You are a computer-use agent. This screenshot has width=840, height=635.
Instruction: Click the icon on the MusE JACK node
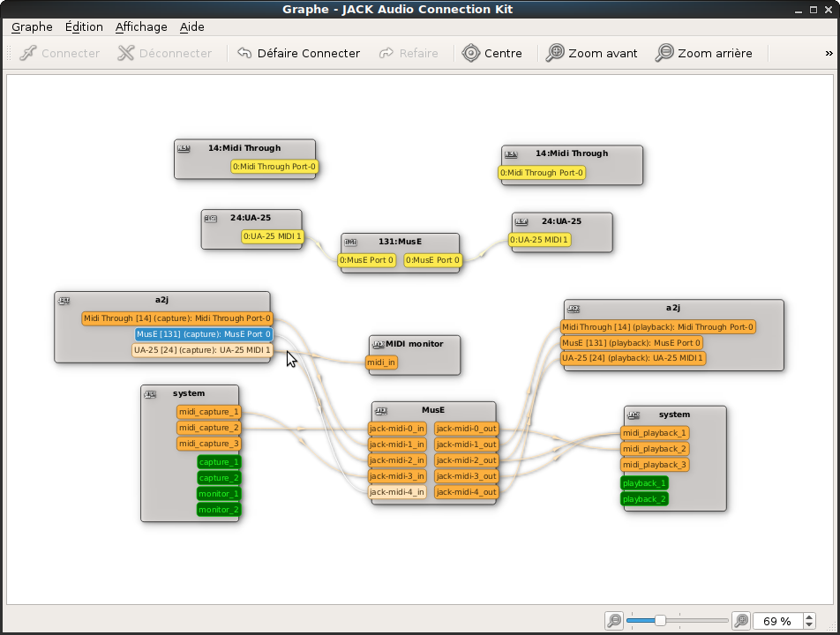[381, 411]
